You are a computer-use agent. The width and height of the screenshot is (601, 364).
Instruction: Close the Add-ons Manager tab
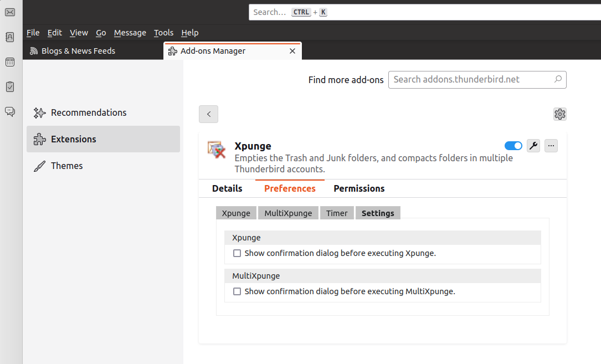pos(292,51)
